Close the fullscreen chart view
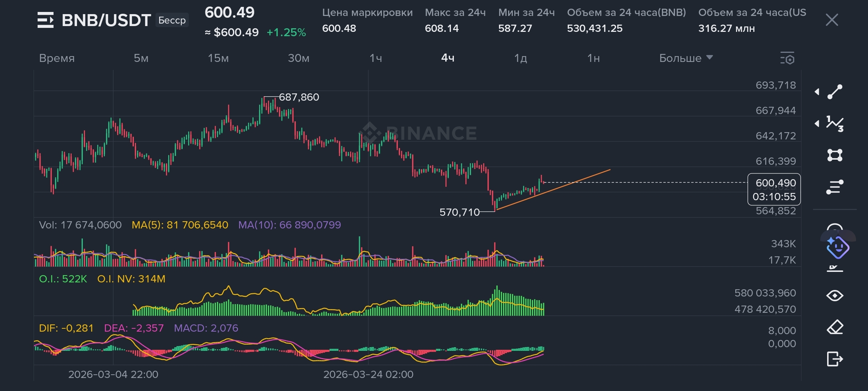868x391 pixels. coord(832,20)
